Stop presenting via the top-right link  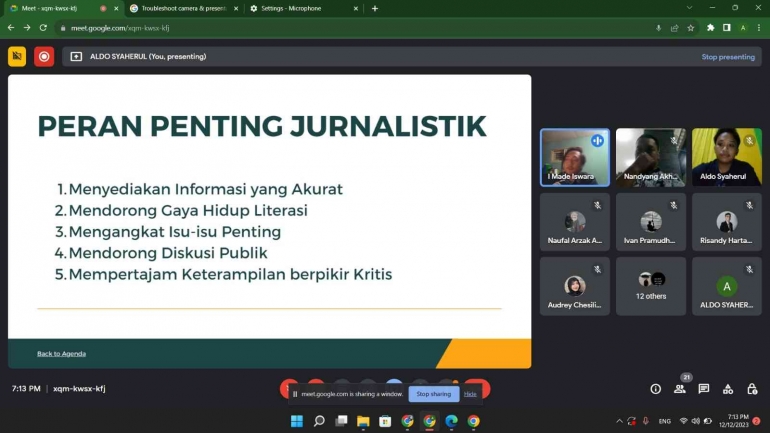click(728, 57)
